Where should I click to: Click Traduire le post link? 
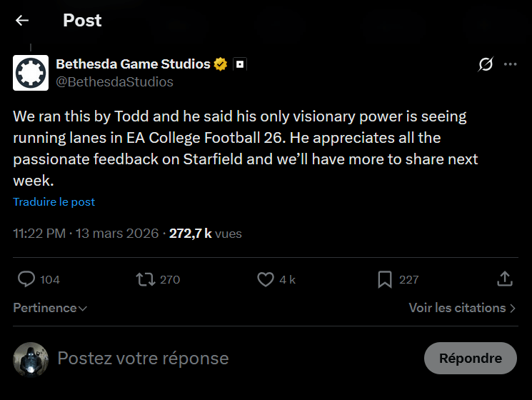(x=54, y=201)
